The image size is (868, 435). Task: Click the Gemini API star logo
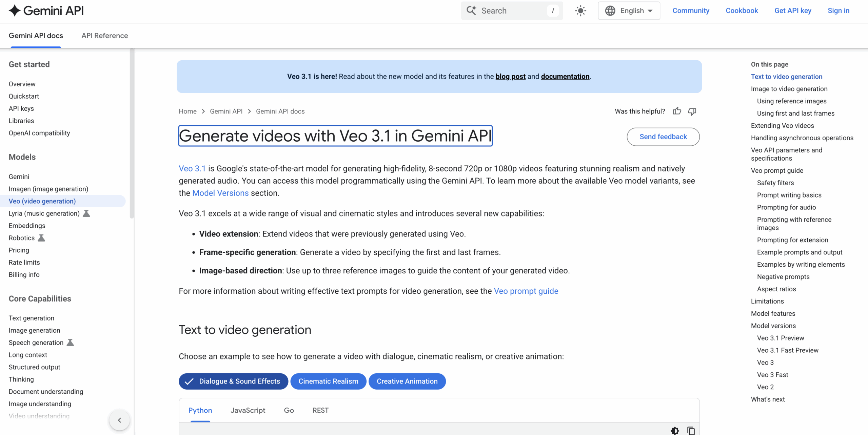click(x=15, y=11)
